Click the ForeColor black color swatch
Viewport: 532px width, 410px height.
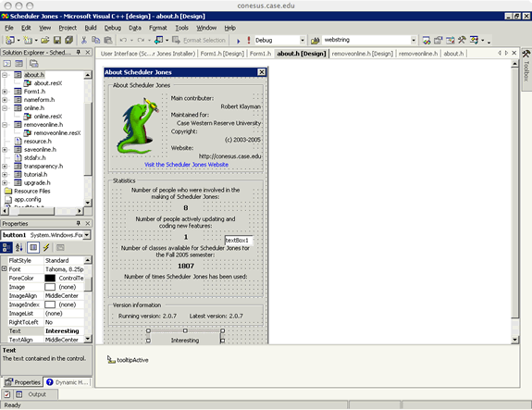pos(50,278)
